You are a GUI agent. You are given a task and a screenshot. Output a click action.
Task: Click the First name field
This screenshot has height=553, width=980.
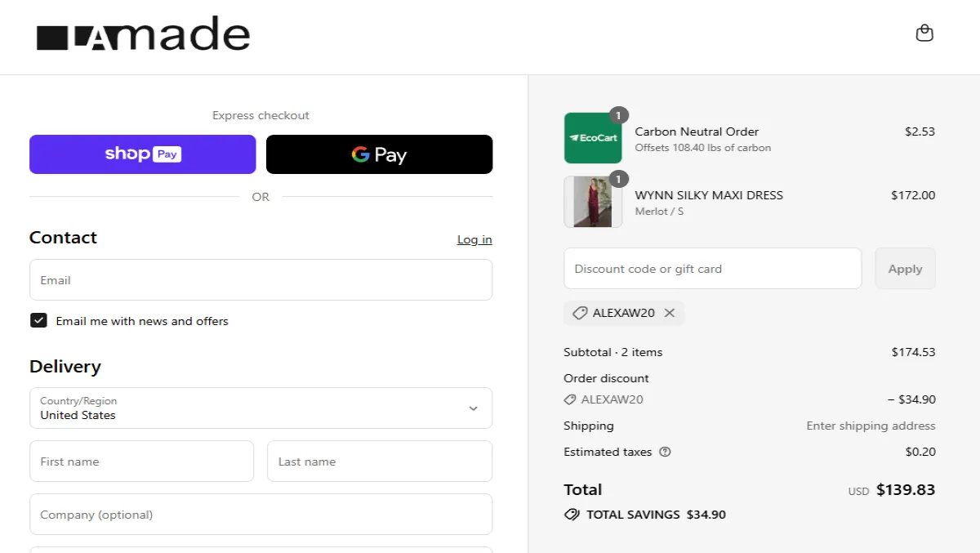142,462
